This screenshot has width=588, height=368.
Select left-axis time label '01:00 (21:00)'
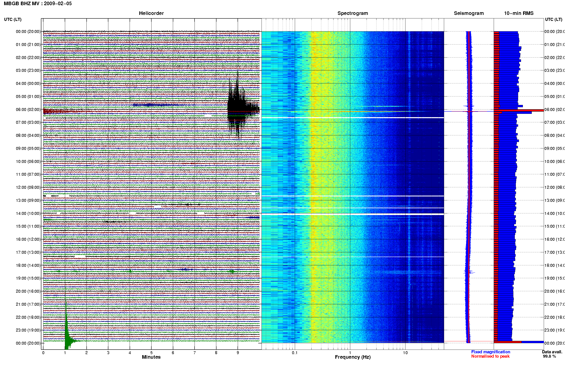(x=28, y=44)
